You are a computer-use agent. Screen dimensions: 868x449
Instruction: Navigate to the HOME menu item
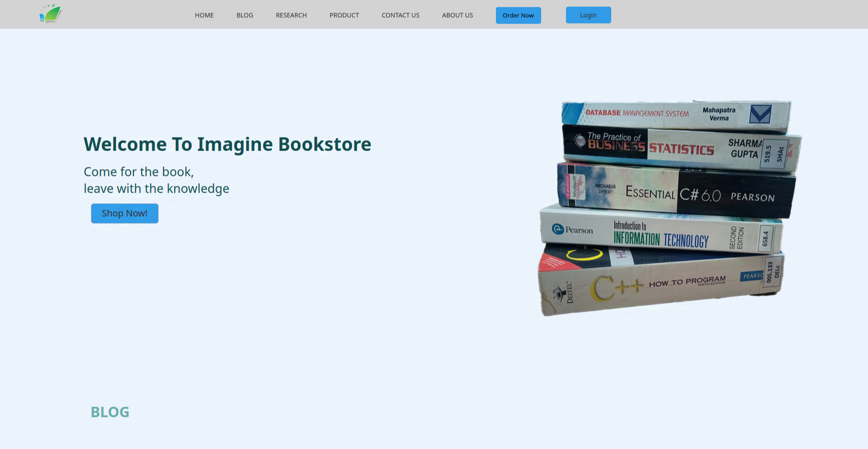(x=204, y=15)
